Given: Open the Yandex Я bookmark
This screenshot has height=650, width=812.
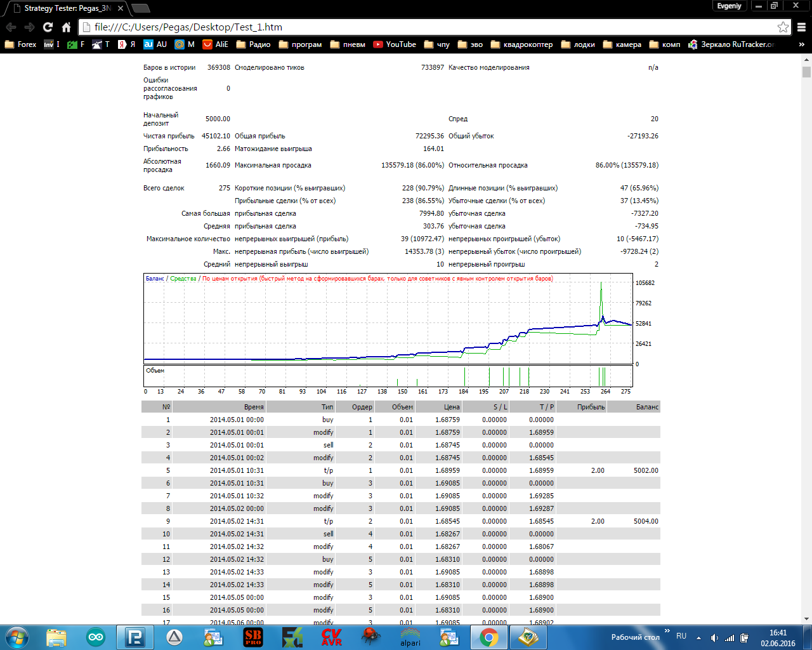Looking at the screenshot, I should 127,44.
